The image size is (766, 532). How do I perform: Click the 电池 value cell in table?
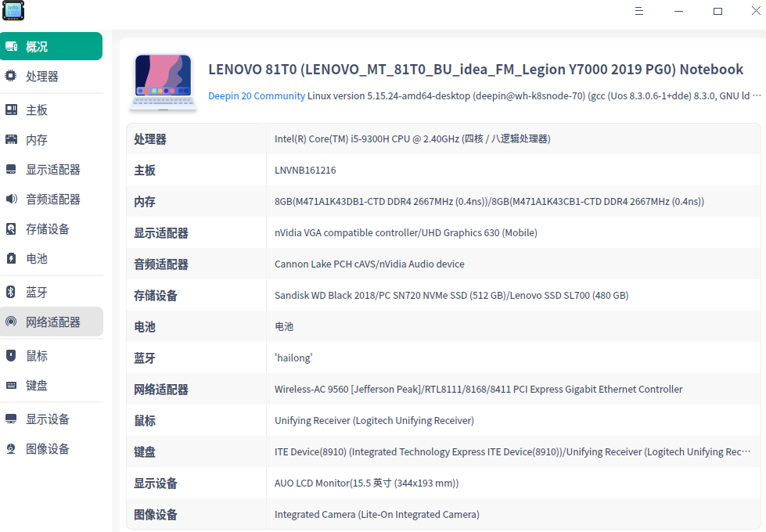284,326
